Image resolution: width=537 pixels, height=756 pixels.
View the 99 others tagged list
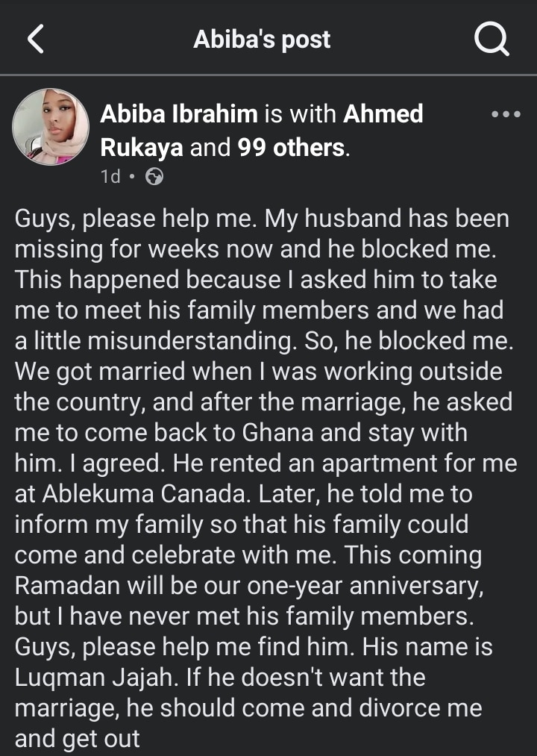[x=292, y=147]
